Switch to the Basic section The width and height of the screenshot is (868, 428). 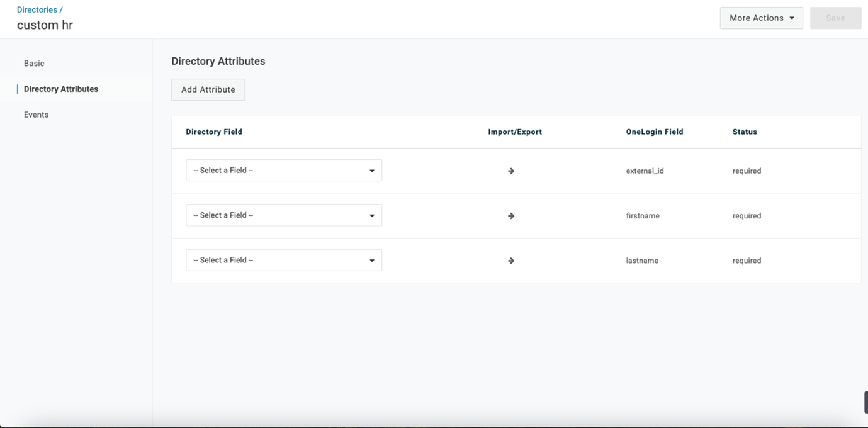pos(34,64)
